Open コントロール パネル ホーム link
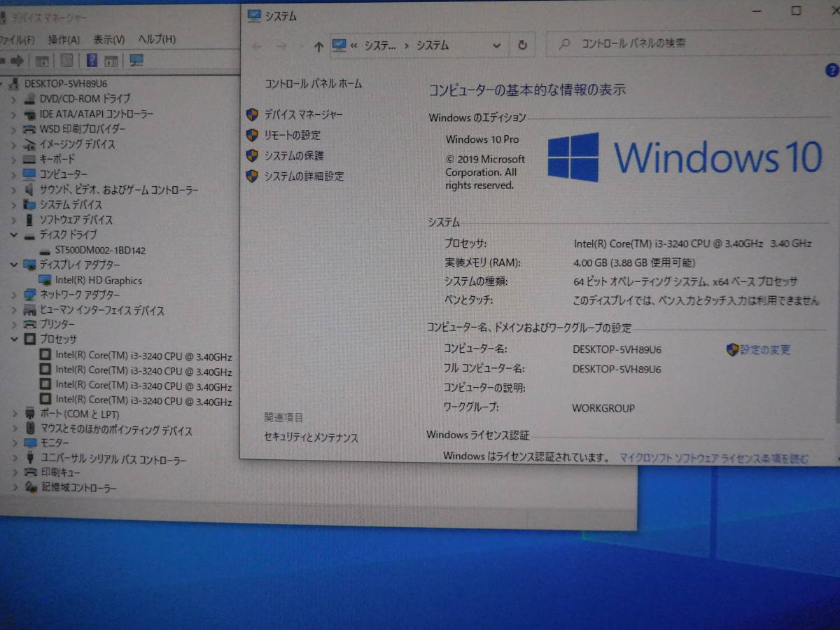The width and height of the screenshot is (840, 630). (x=314, y=84)
